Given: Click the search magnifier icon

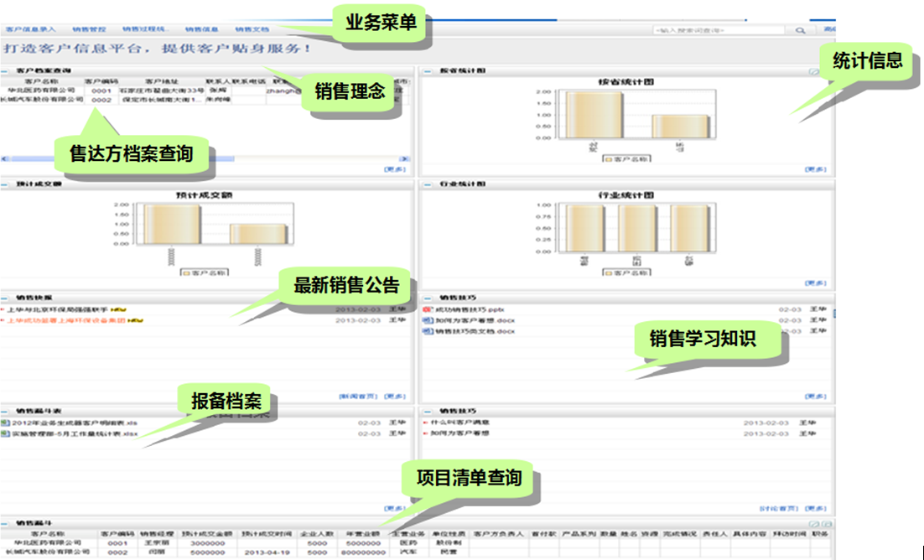Looking at the screenshot, I should (801, 30).
